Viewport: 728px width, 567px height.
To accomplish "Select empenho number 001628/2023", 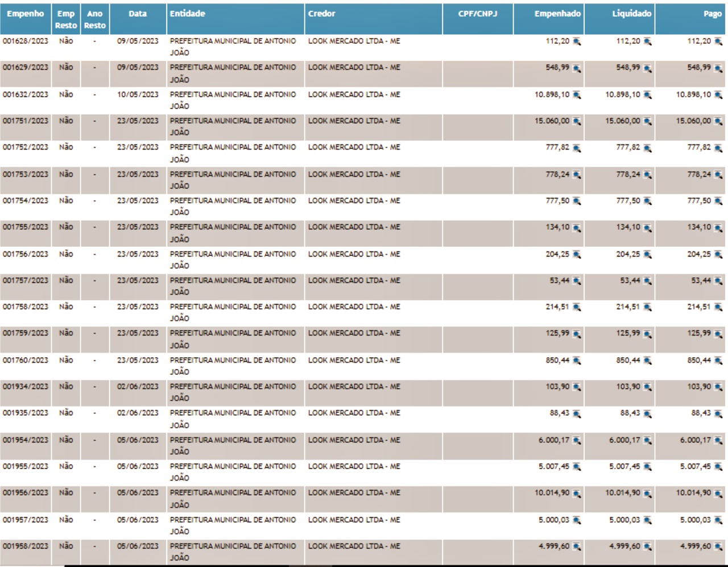I will [26, 41].
